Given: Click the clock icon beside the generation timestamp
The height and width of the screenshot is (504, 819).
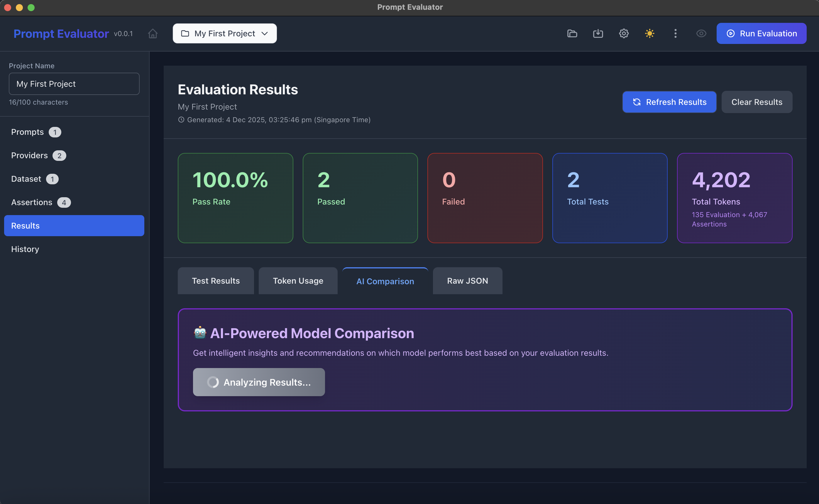Looking at the screenshot, I should (181, 120).
